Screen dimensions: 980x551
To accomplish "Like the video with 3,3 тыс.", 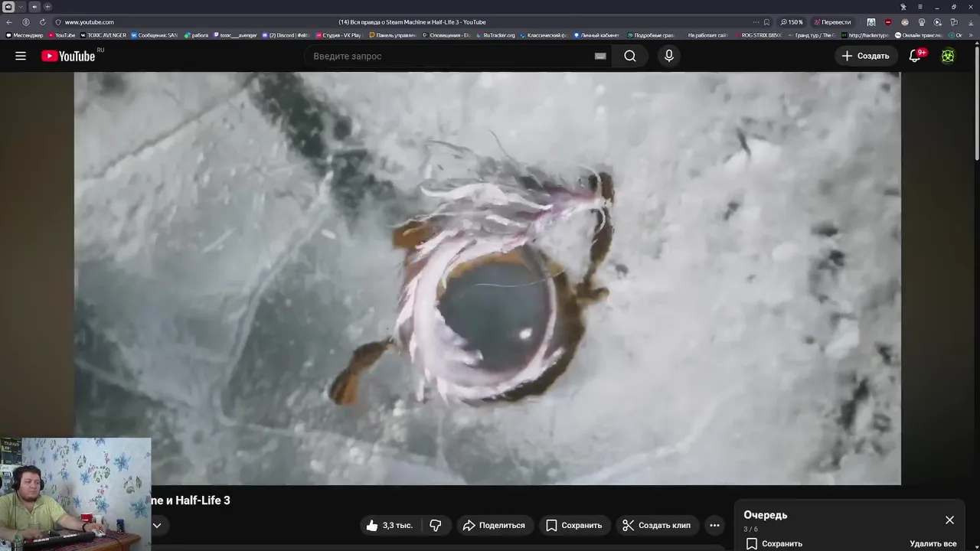I will click(390, 525).
